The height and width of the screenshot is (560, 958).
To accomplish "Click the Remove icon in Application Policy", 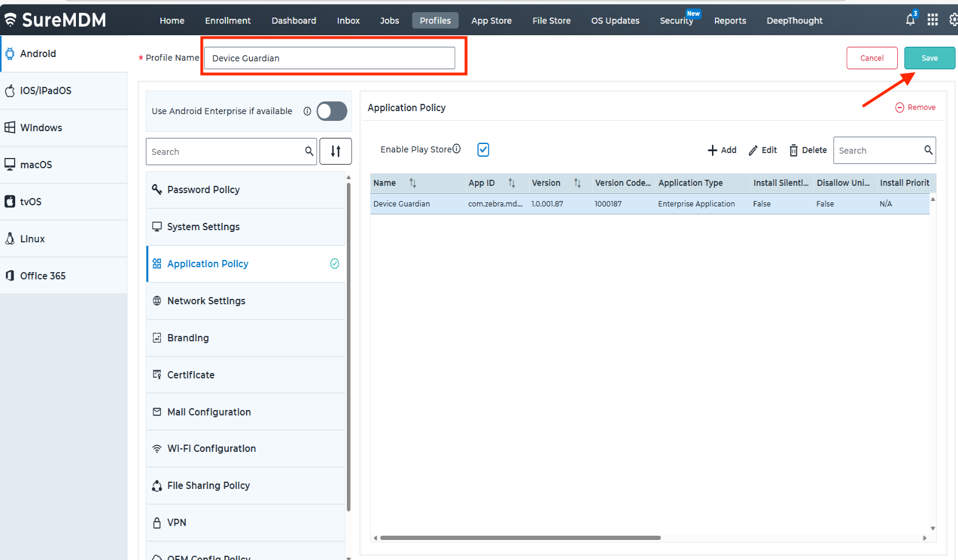I will (x=900, y=108).
